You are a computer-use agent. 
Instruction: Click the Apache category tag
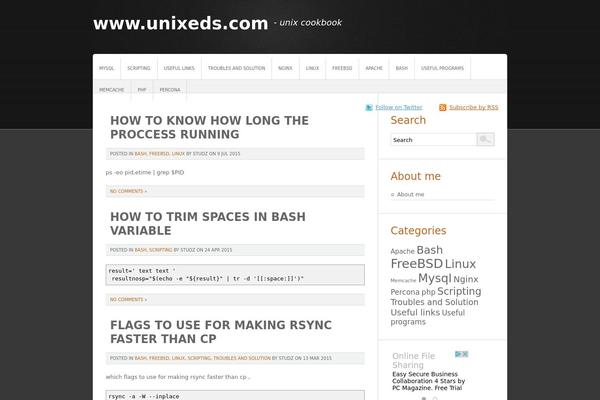click(x=403, y=251)
